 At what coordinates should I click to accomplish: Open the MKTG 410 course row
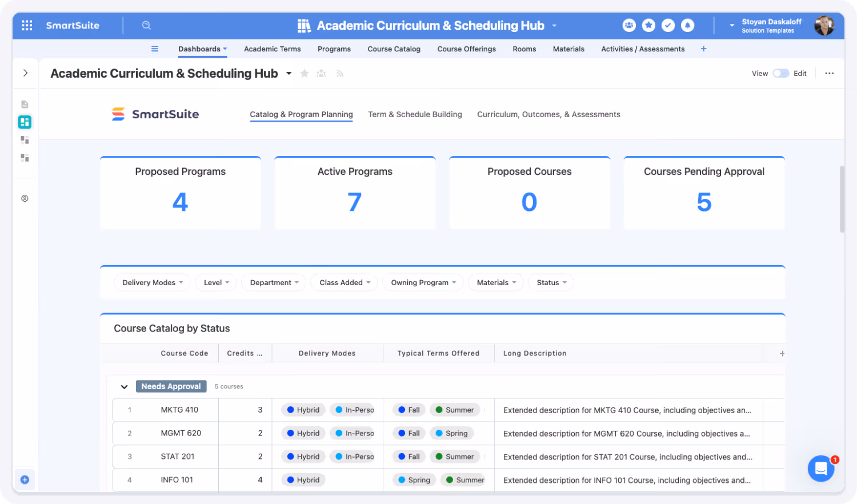(x=179, y=410)
